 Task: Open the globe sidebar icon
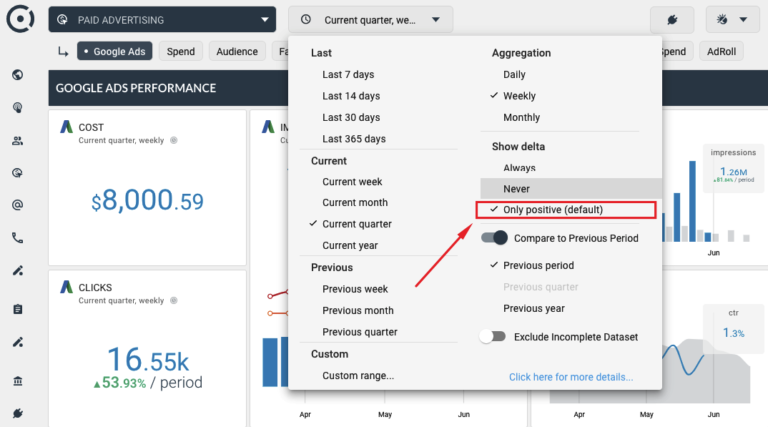click(x=18, y=75)
